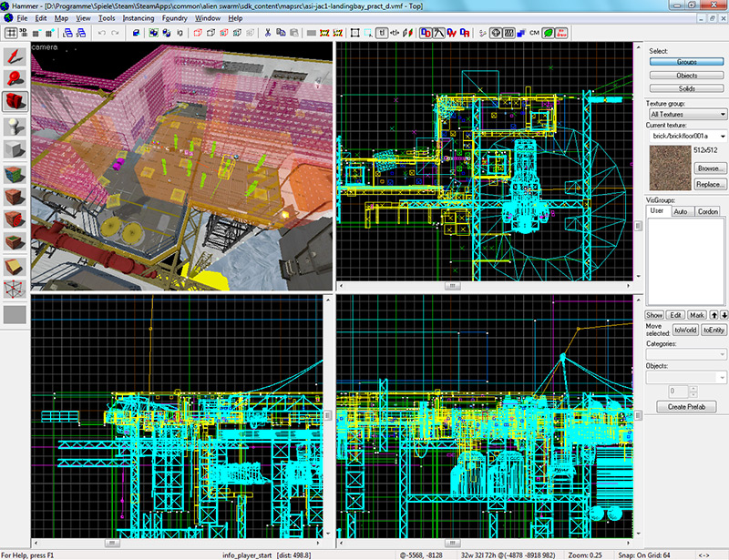Click the brick floor texture preview swatch
Image resolution: width=729 pixels, height=560 pixels.
(x=670, y=168)
